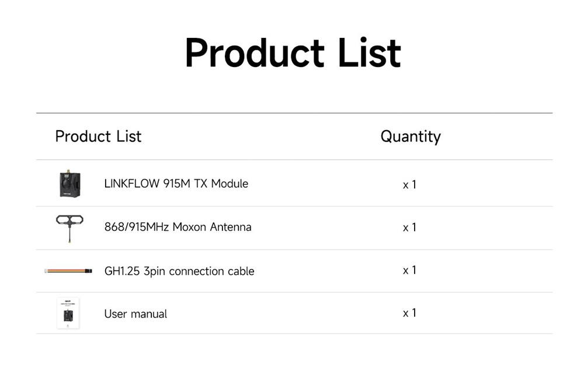
Task: Click the Product List column header
Action: (x=98, y=136)
